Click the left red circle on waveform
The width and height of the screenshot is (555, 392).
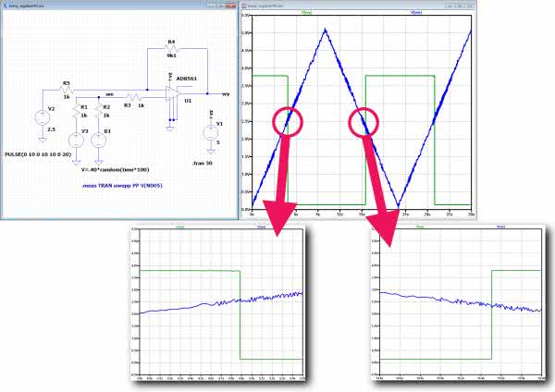click(288, 121)
